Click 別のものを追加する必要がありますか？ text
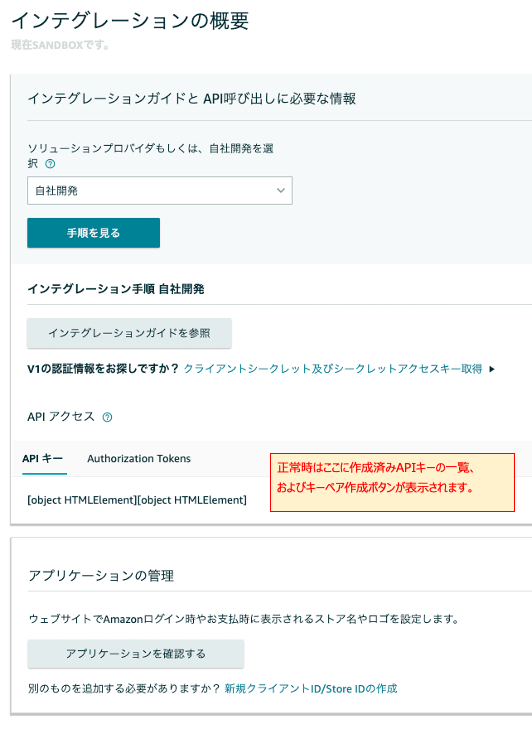 [x=124, y=689]
